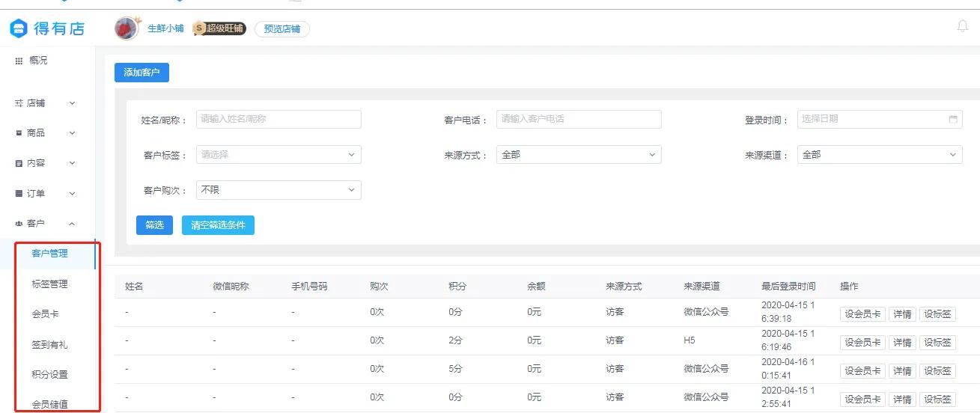Click 设标签 in the 6:19:46 row

coord(938,343)
